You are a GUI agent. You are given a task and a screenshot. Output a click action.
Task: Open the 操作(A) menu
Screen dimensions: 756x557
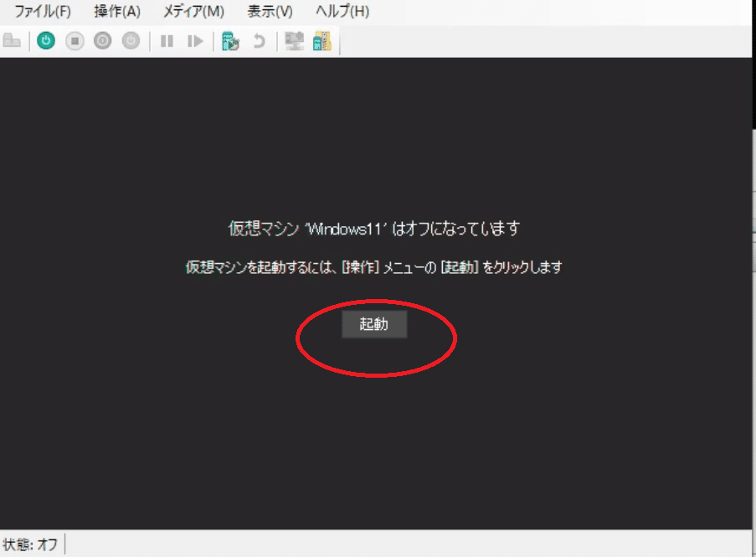(117, 11)
